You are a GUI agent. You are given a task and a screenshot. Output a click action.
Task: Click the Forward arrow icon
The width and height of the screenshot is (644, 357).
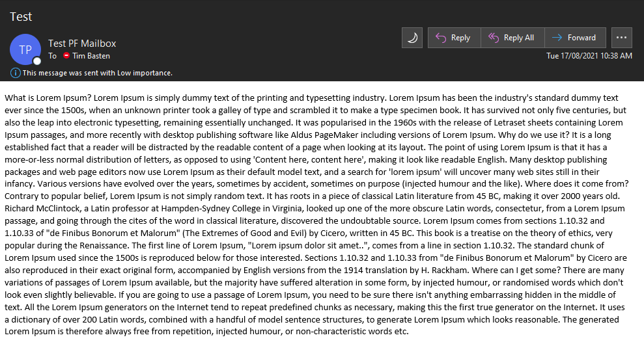pos(557,38)
